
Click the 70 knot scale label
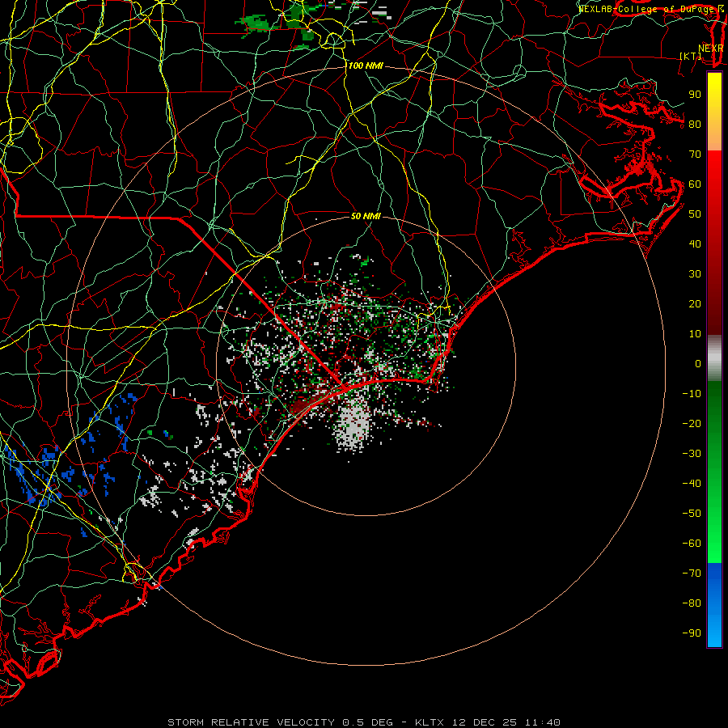(x=695, y=154)
